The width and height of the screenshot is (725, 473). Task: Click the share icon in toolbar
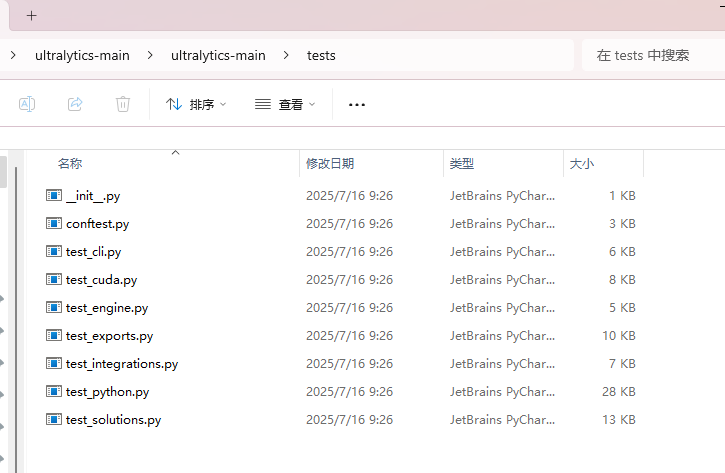point(75,104)
